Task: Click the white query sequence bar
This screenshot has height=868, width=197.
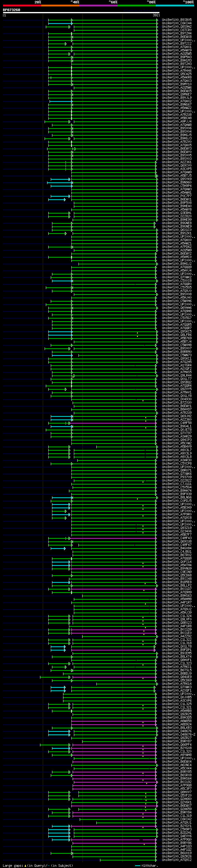Action: click(x=81, y=13)
